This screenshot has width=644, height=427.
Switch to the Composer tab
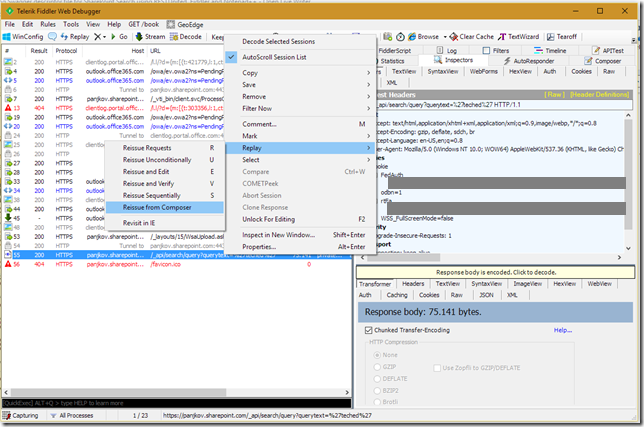point(603,61)
